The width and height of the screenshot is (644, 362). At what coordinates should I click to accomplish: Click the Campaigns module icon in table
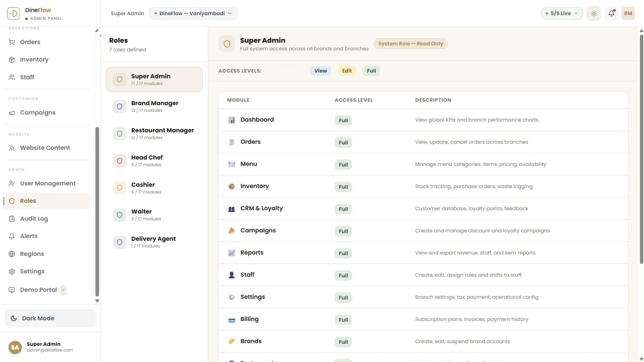[x=231, y=230]
